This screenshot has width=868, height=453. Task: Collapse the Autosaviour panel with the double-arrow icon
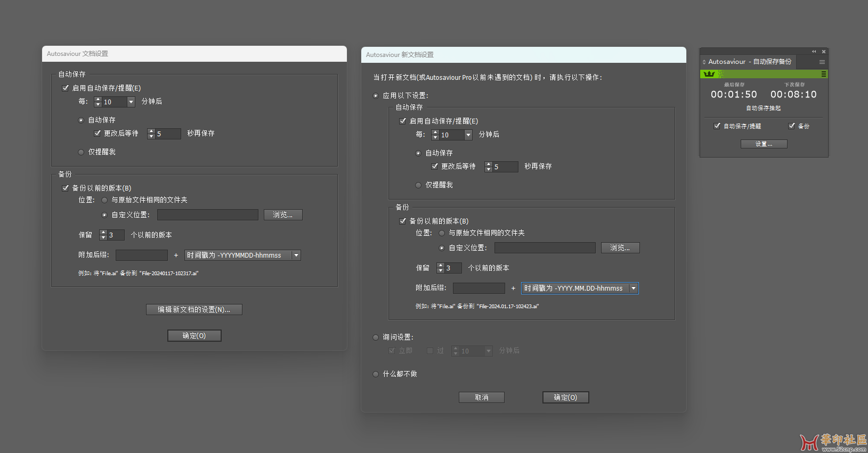click(814, 52)
